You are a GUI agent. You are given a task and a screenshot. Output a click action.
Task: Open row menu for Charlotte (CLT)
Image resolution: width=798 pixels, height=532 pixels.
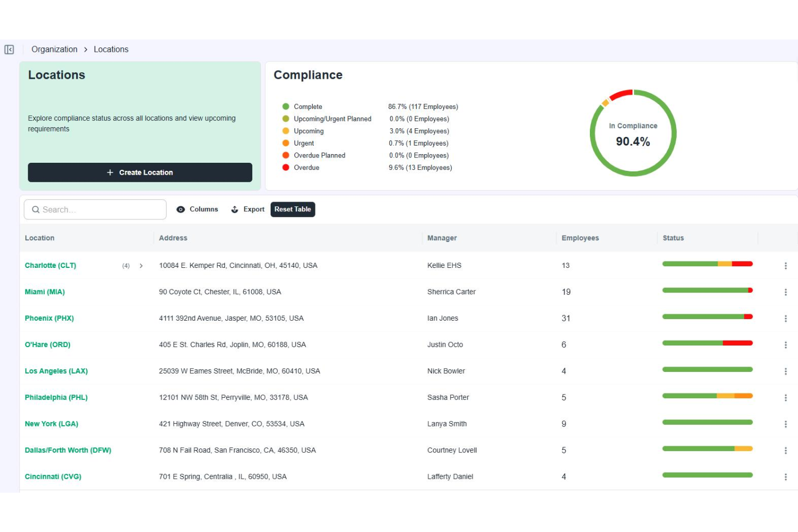[x=786, y=266]
